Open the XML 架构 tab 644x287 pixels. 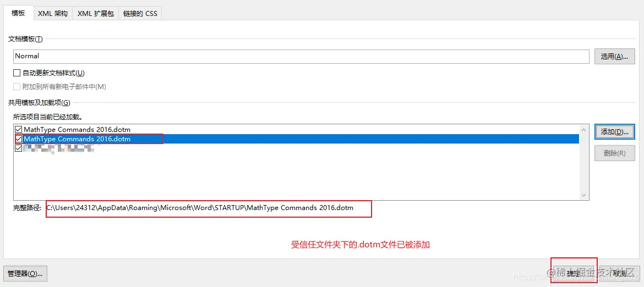[53, 14]
